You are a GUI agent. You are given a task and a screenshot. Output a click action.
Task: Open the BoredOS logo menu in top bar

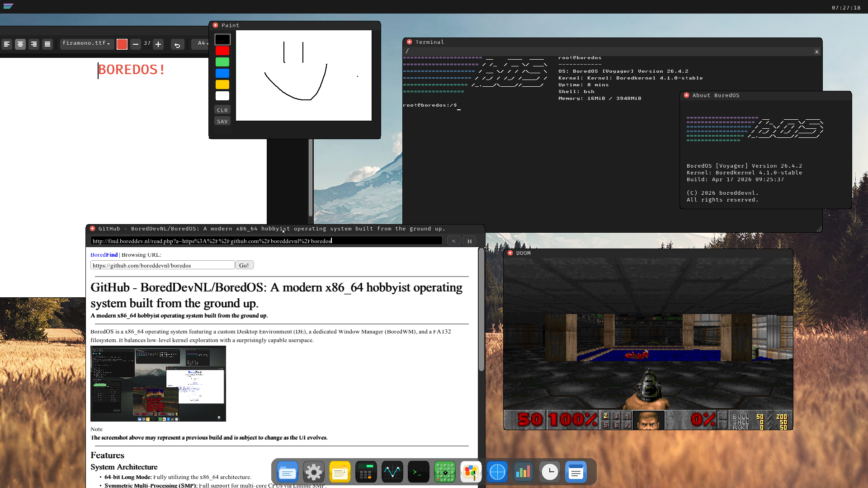pos(9,6)
